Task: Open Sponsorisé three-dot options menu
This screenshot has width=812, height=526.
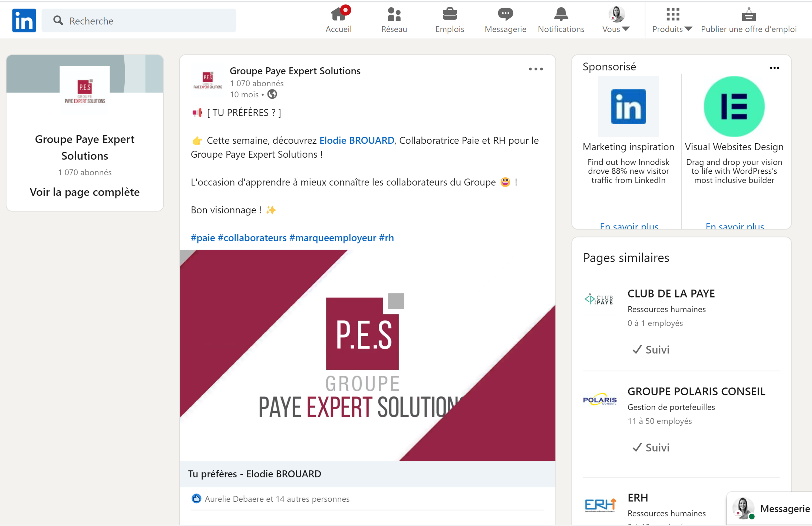Action: pos(774,68)
